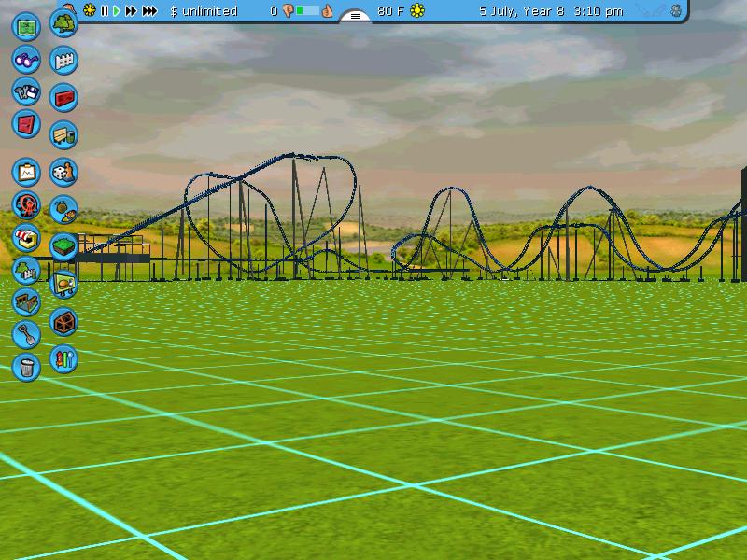The width and height of the screenshot is (747, 560).
Task: Click the '80 F' temperature readout
Action: tap(390, 11)
